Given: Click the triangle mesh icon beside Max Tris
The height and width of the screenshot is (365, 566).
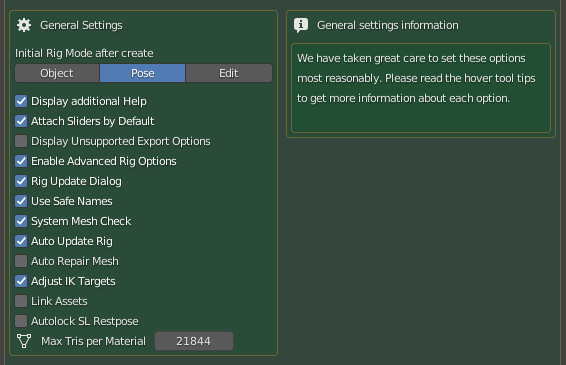Looking at the screenshot, I should (x=24, y=341).
